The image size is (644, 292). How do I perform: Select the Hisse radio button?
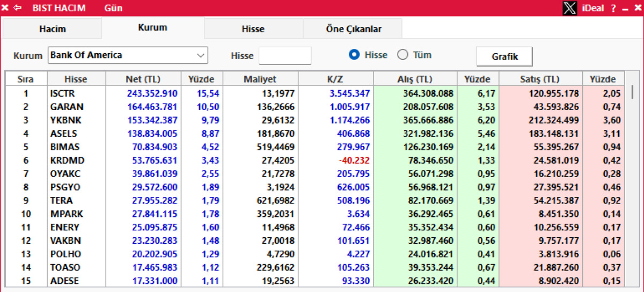click(x=354, y=55)
